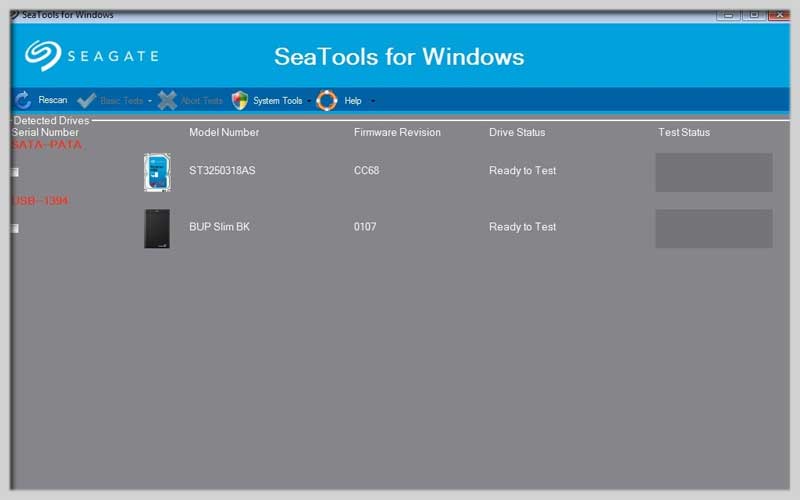This screenshot has width=800, height=500.
Task: Select the ST3250318AS model number text
Action: click(x=222, y=170)
